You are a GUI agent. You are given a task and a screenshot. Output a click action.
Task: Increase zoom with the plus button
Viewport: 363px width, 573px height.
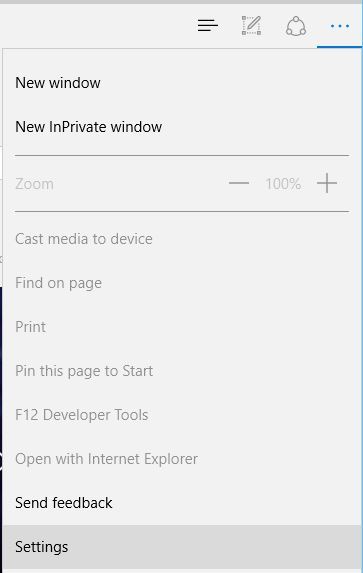click(x=326, y=183)
